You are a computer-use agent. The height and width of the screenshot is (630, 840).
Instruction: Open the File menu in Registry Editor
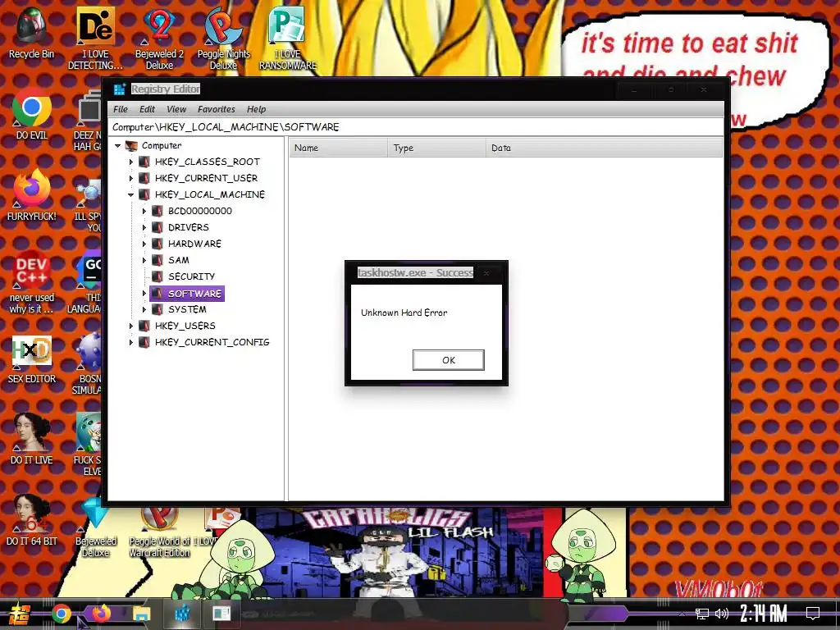pos(121,109)
